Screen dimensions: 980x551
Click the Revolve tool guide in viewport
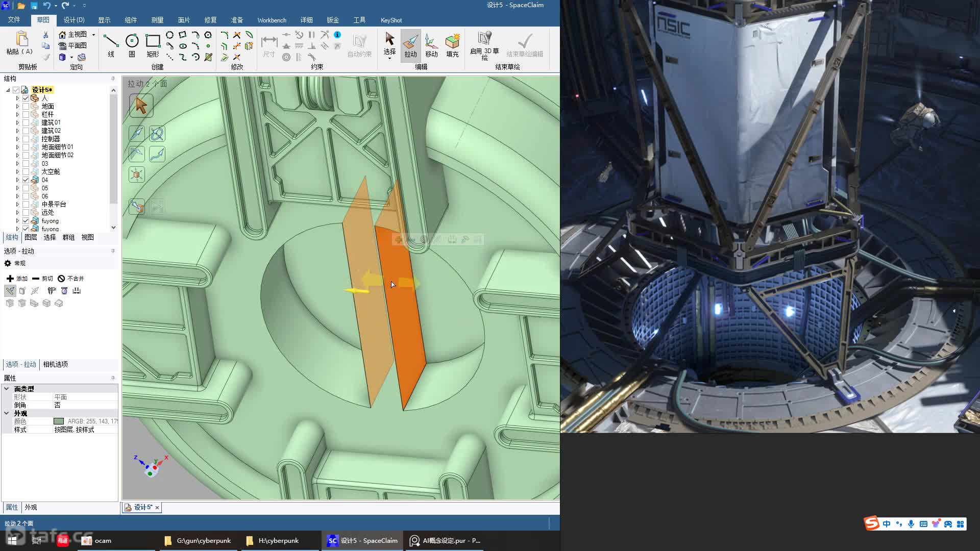tap(157, 134)
